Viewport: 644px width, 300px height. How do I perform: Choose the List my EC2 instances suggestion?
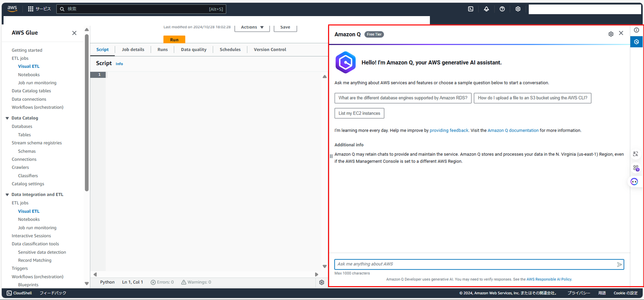[x=359, y=113]
